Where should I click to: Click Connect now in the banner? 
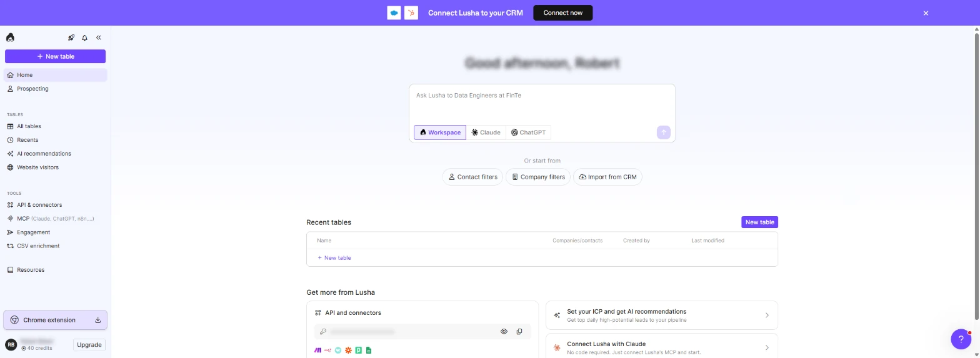click(562, 12)
